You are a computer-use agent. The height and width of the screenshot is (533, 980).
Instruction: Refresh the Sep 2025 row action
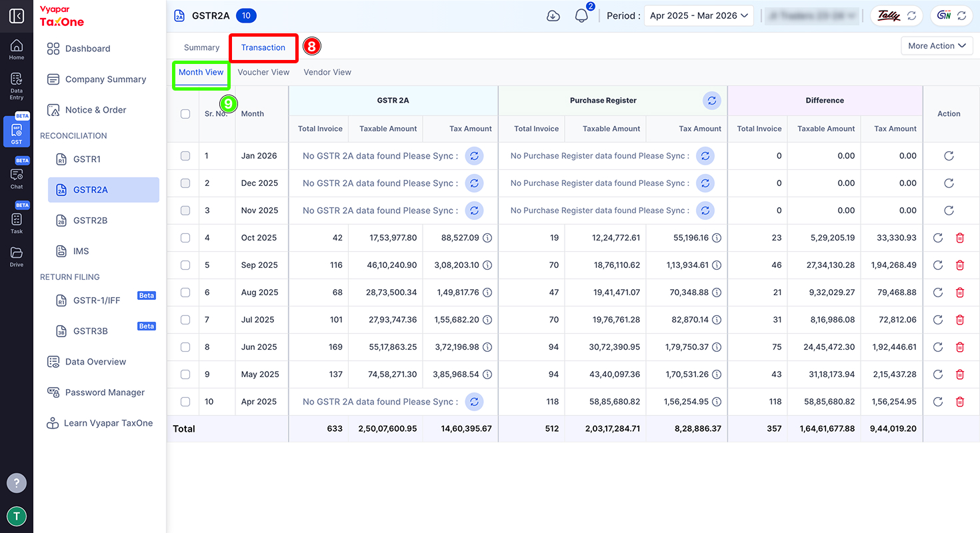coord(938,265)
